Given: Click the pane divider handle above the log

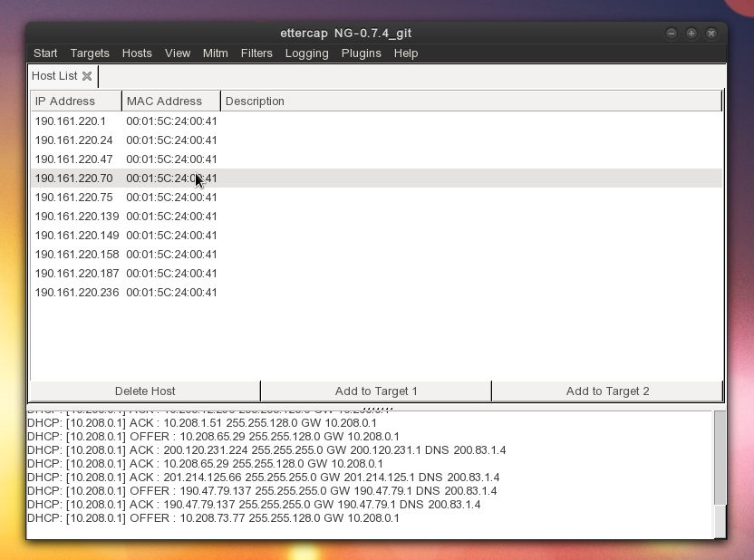Looking at the screenshot, I should coord(378,409).
